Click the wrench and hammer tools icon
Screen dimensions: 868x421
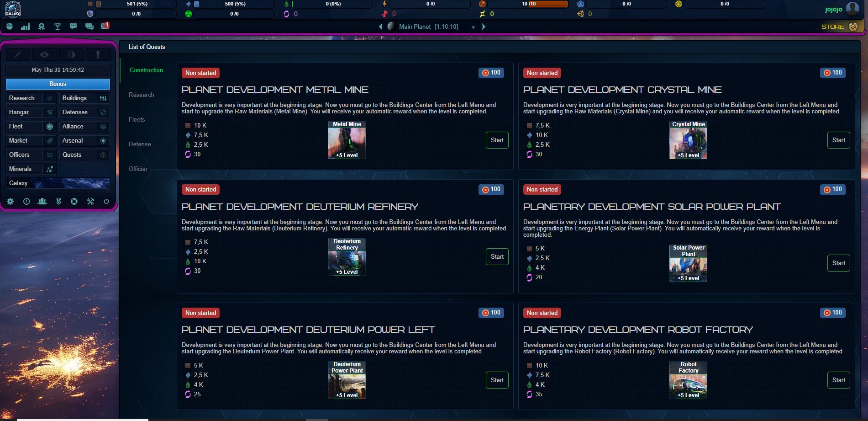(x=90, y=201)
